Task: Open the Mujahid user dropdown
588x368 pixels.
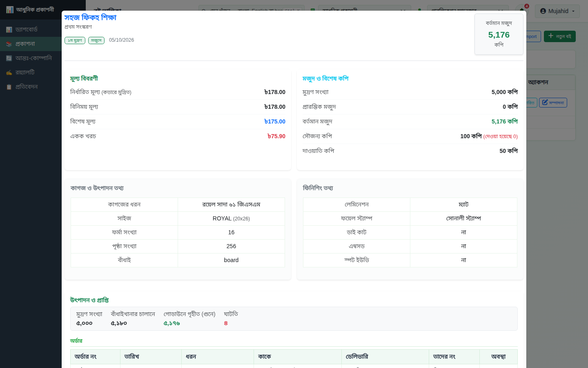Action: pyautogui.click(x=557, y=11)
